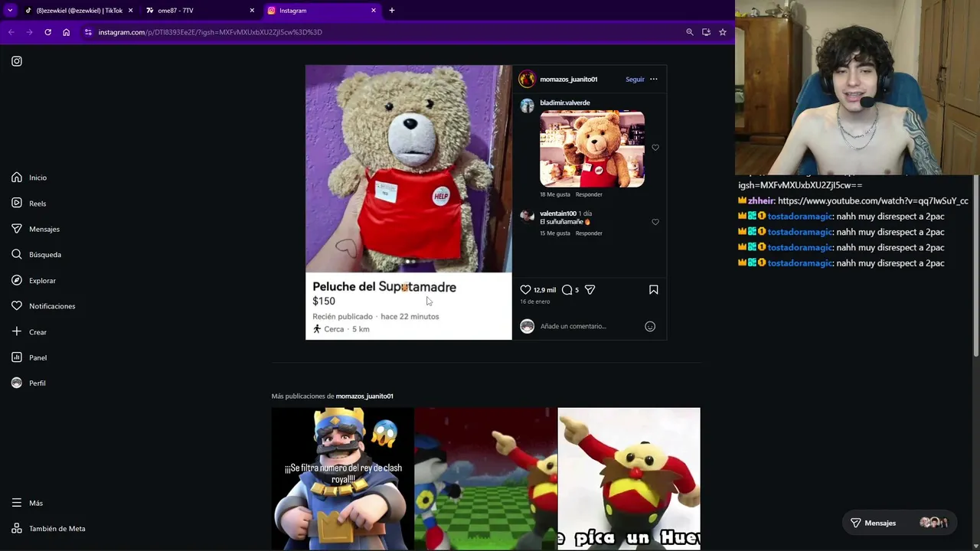
Task: Open Búsqueda search in sidebar
Action: point(36,255)
